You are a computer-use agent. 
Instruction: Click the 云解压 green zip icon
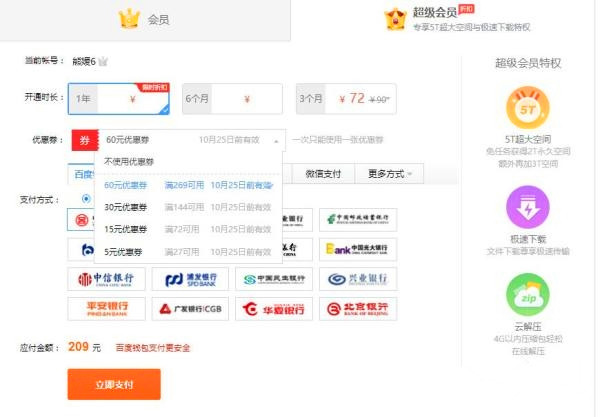point(528,295)
